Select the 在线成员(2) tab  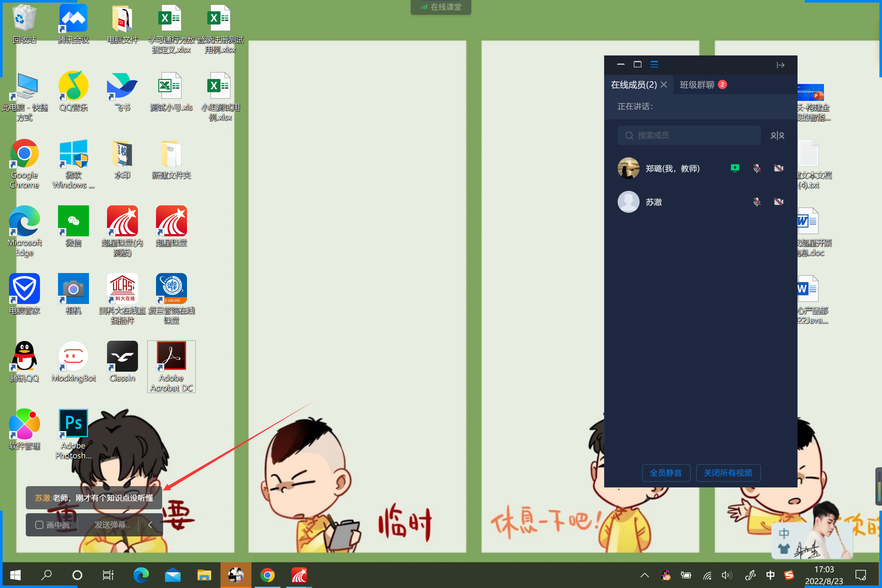point(634,85)
